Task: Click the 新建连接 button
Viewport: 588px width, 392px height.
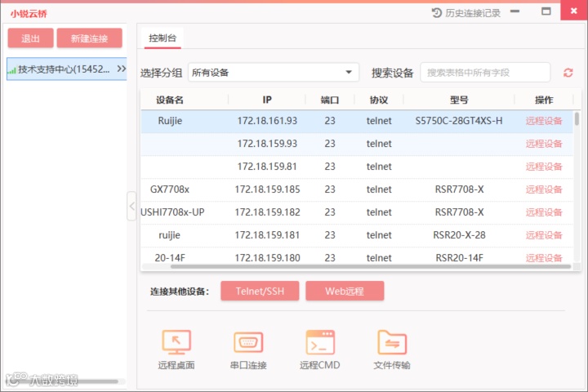Action: (89, 38)
